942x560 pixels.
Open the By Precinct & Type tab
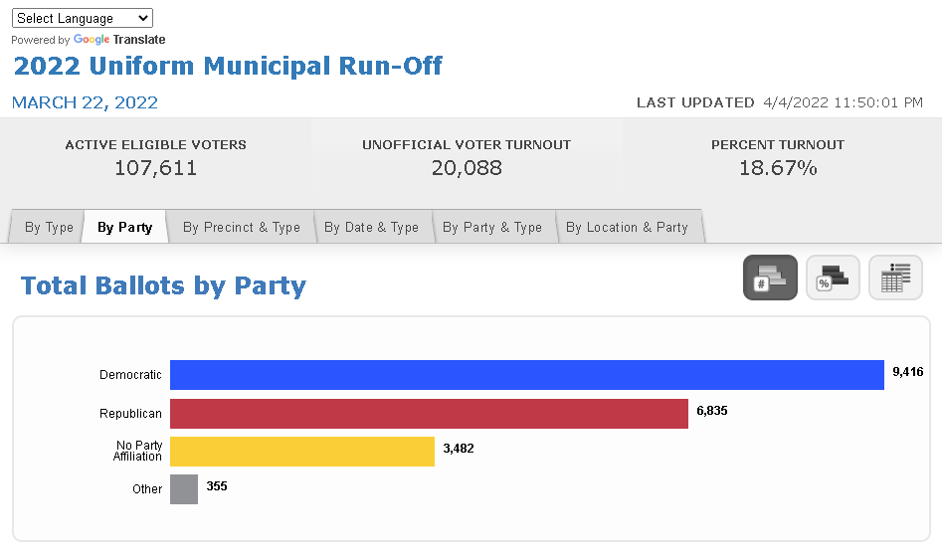(x=242, y=227)
